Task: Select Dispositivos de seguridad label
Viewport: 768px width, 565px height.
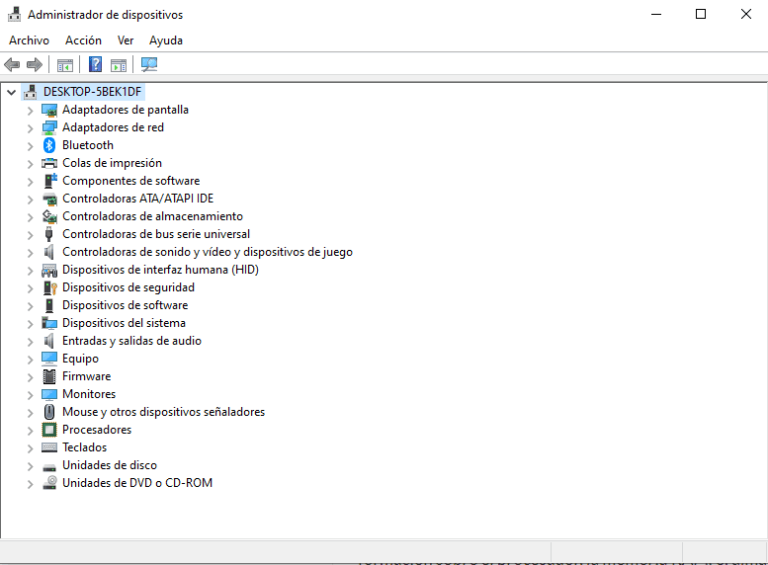Action: [128, 287]
